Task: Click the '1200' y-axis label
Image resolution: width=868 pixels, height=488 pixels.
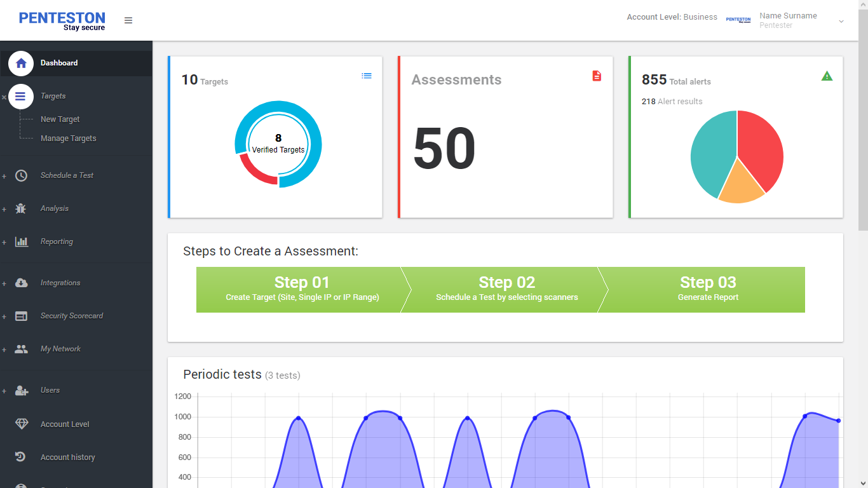Action: [182, 396]
